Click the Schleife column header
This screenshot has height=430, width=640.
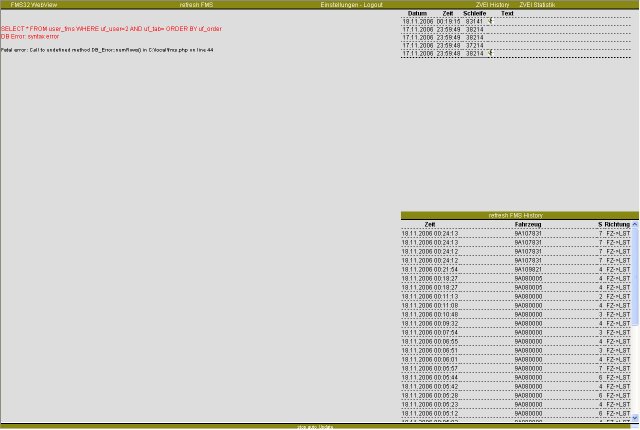[475, 13]
